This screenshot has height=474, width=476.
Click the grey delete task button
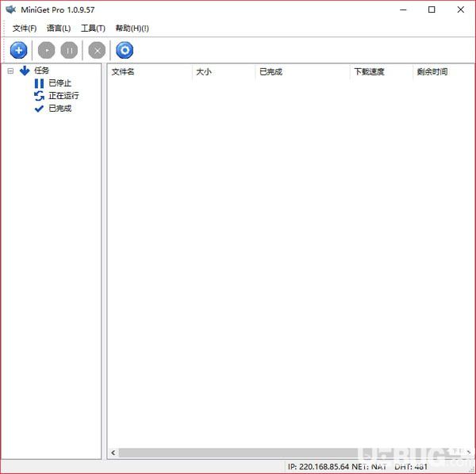coord(97,50)
